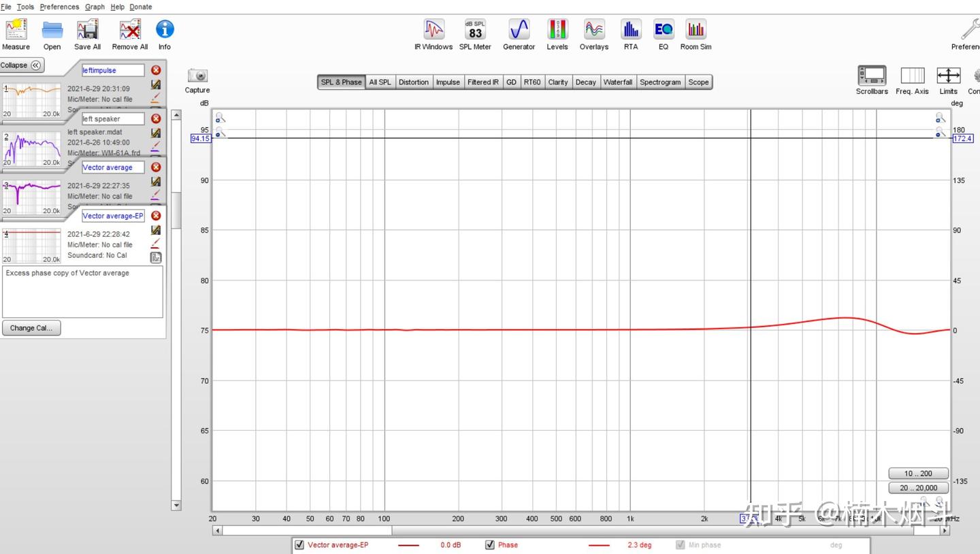The height and width of the screenshot is (554, 980).
Task: Change trace colour of Vector average-EP measurement
Action: [x=156, y=244]
